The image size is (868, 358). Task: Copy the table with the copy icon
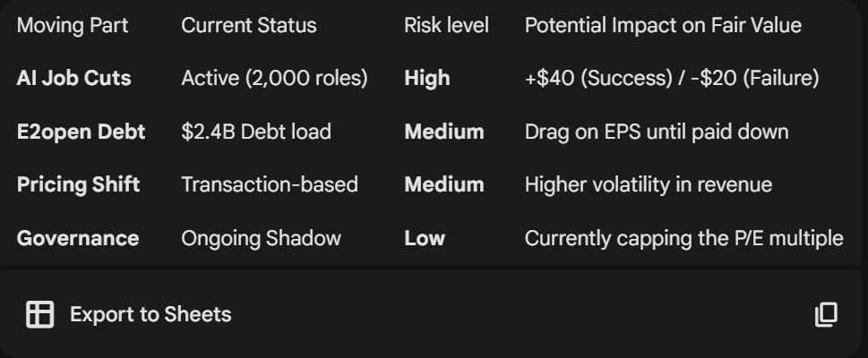pyautogui.click(x=826, y=314)
